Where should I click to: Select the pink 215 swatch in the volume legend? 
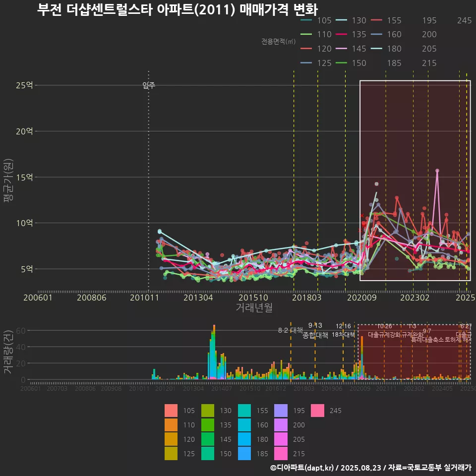tap(281, 454)
